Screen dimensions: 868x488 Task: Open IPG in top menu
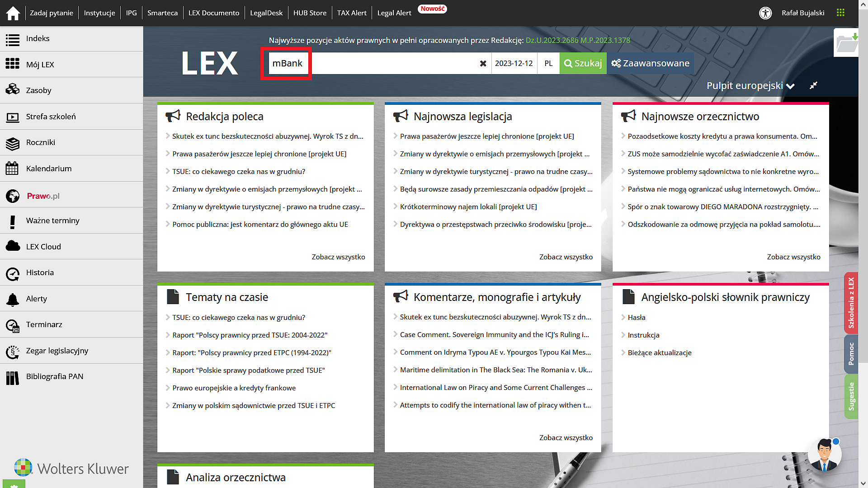(x=132, y=13)
